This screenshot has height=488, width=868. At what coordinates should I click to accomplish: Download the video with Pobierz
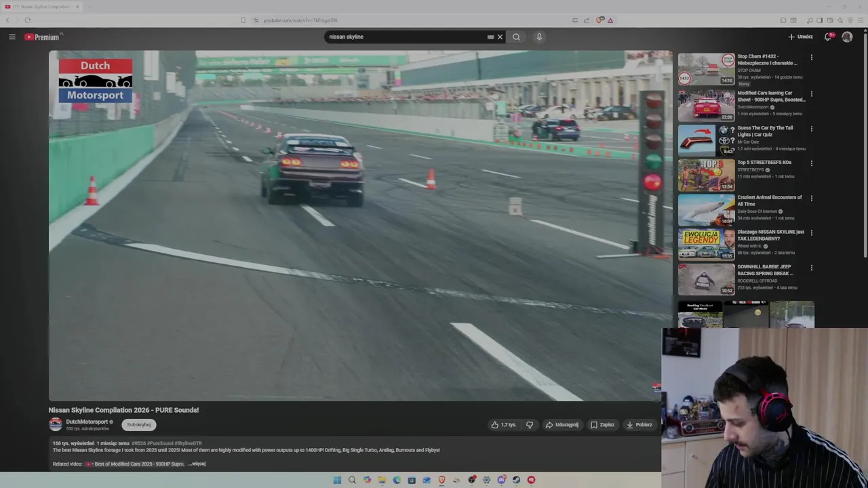(x=639, y=425)
